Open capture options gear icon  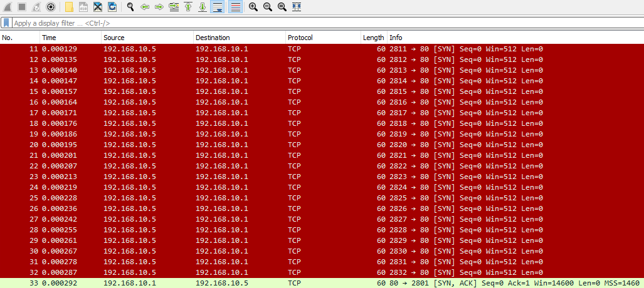(x=51, y=7)
